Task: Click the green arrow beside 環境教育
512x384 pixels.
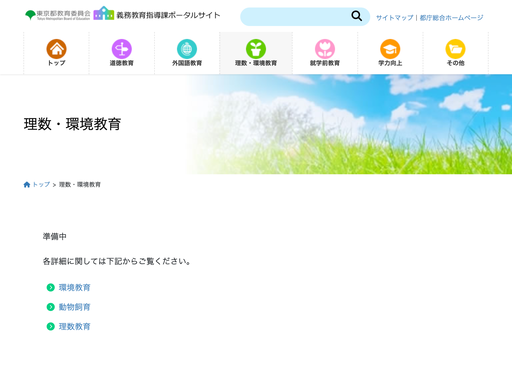Action: point(51,287)
